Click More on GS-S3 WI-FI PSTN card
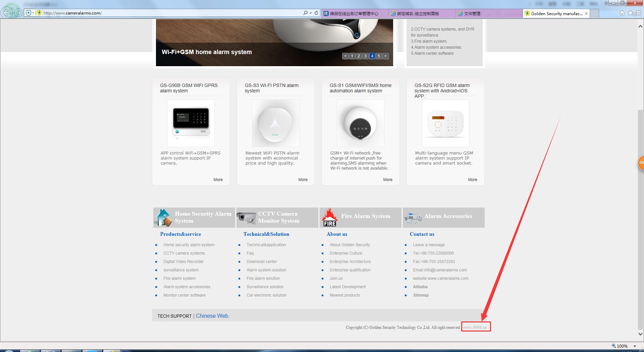This screenshot has width=644, height=352. tap(303, 180)
